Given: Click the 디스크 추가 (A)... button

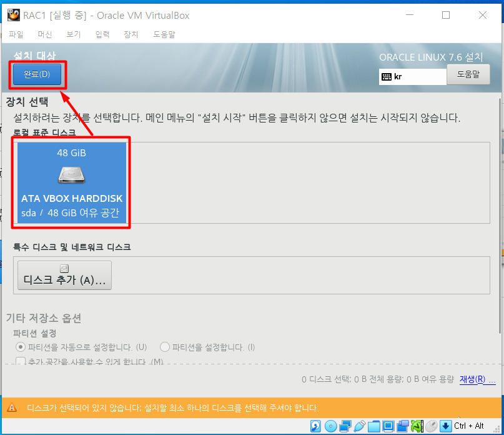Looking at the screenshot, I should click(x=64, y=276).
